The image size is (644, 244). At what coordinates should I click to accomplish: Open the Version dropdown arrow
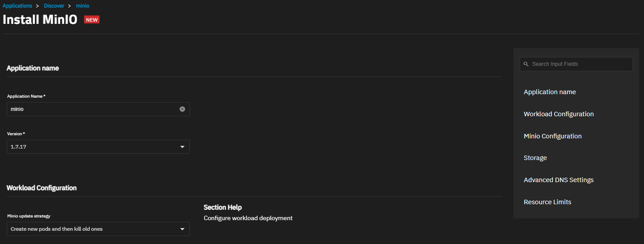[x=182, y=147]
